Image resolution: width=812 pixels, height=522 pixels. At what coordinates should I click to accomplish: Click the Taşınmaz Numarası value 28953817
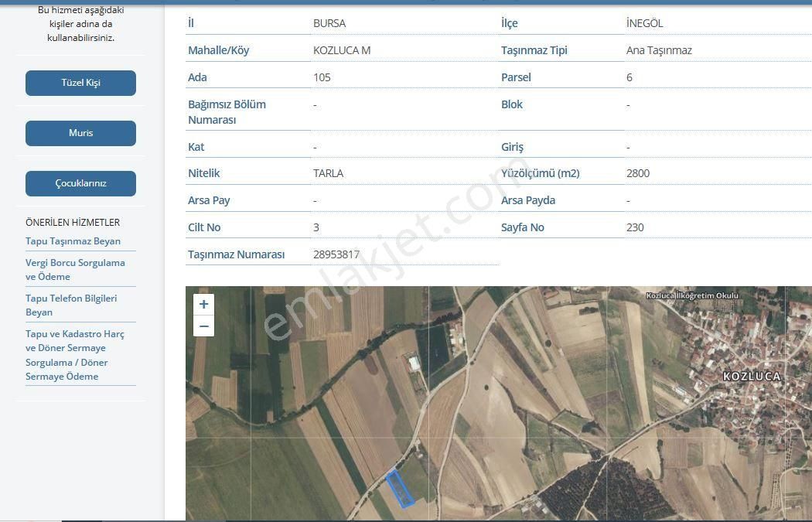(x=336, y=254)
